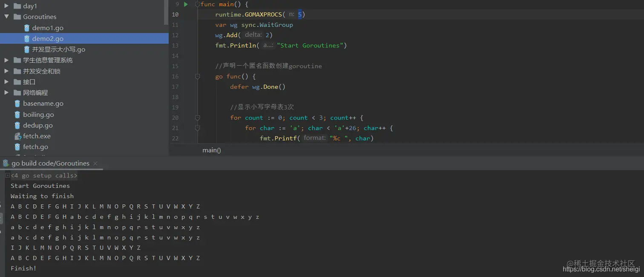Click the fetch.exe file icon
644x277 pixels.
point(17,136)
